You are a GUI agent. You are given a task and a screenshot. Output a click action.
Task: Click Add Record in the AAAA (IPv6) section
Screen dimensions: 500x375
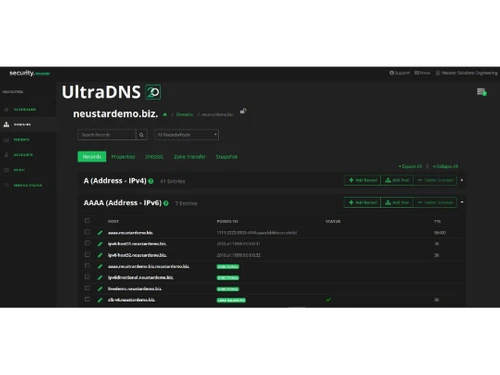(x=363, y=202)
